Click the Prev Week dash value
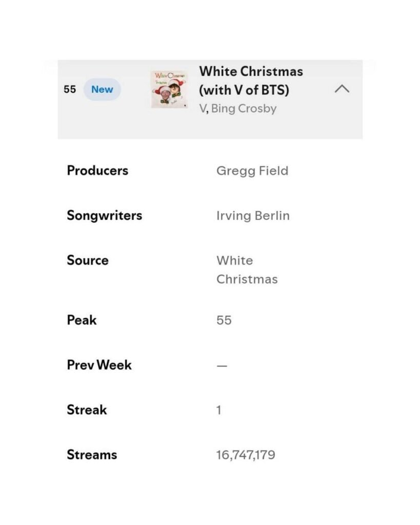 tap(222, 366)
